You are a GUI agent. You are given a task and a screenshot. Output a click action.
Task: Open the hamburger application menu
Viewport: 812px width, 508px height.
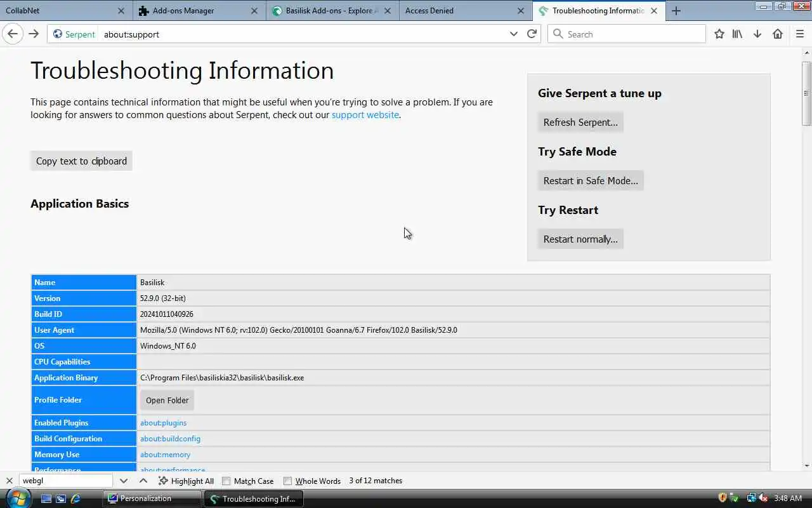(x=800, y=34)
